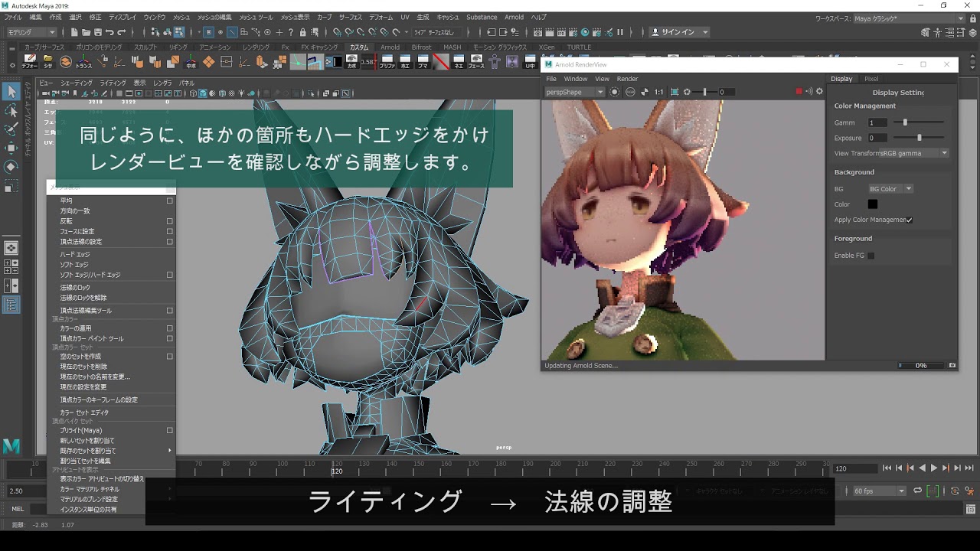Choose 法線のロック from the menu

tap(75, 288)
